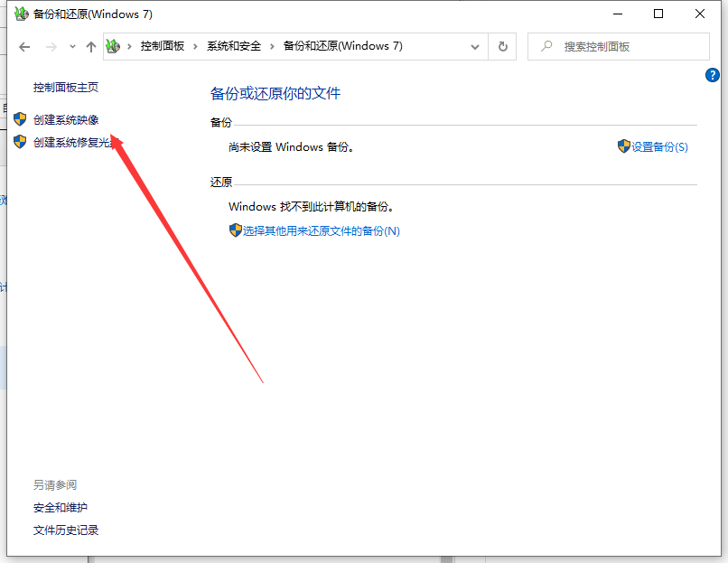Click the Forward arrow navigation button
This screenshot has height=563, width=728.
tap(51, 46)
